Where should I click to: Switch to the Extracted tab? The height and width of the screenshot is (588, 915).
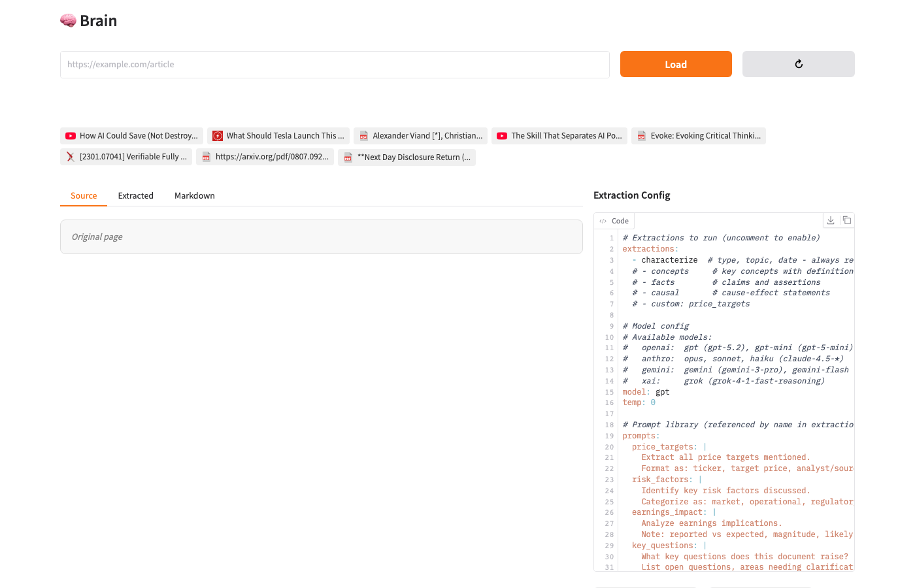[x=136, y=196]
